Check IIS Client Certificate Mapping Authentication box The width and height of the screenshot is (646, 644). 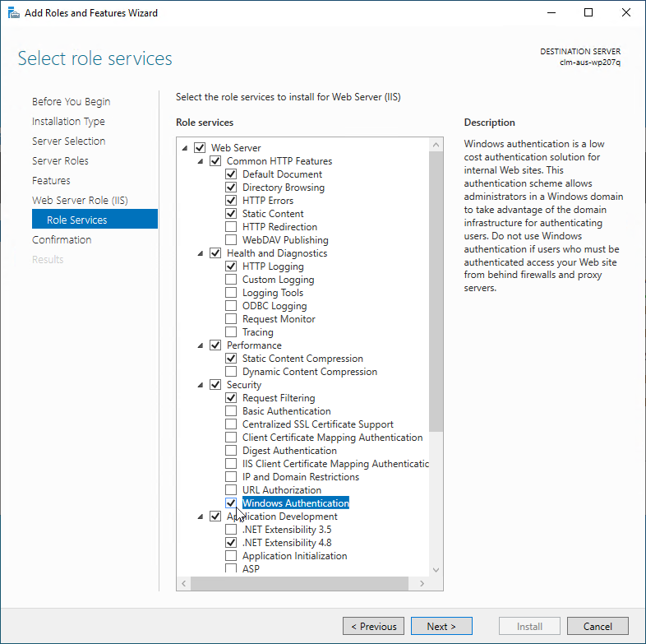pyautogui.click(x=231, y=464)
